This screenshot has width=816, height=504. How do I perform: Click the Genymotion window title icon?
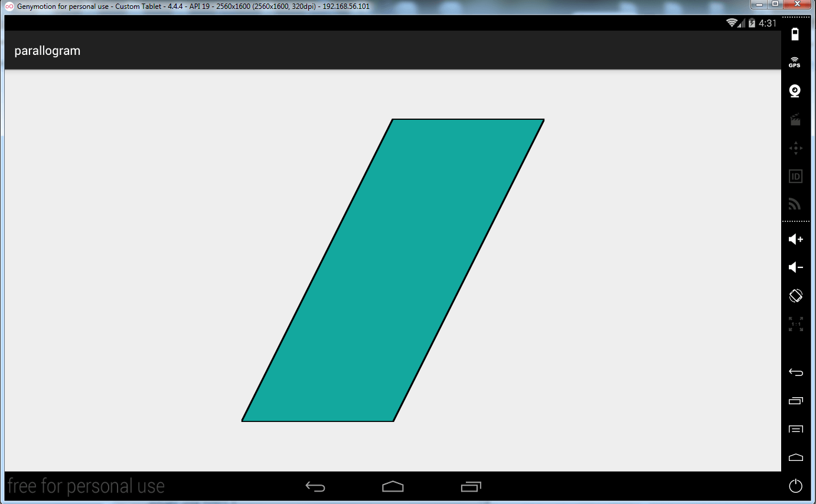[x=9, y=6]
